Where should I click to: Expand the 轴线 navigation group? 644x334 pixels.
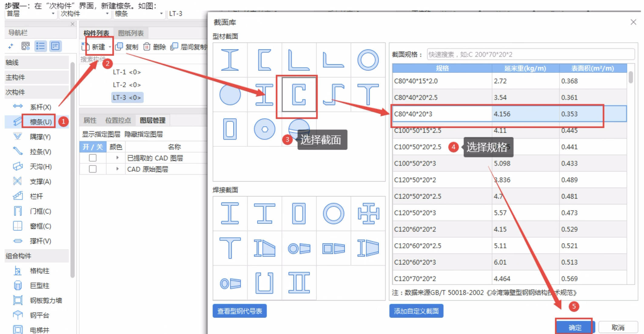37,62
